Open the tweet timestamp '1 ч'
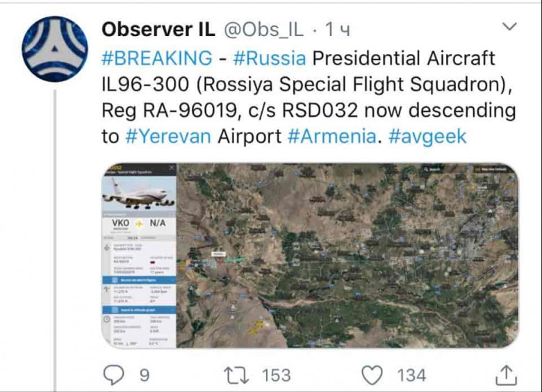This screenshot has width=542, height=392. pos(337,29)
